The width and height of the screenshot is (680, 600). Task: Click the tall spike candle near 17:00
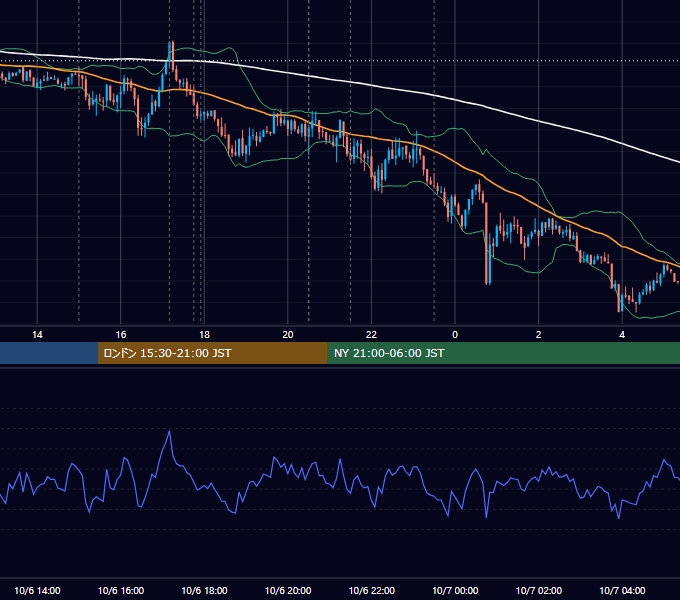point(173,55)
